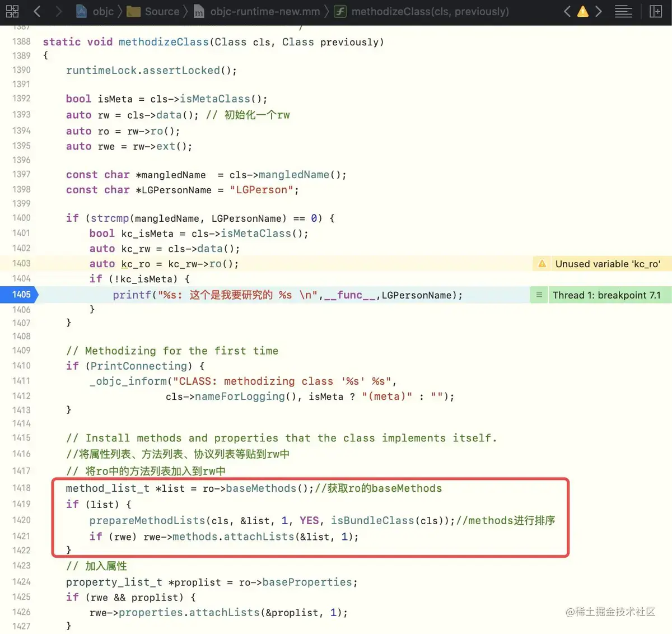
Task: Go forward in editor history
Action: (58, 11)
